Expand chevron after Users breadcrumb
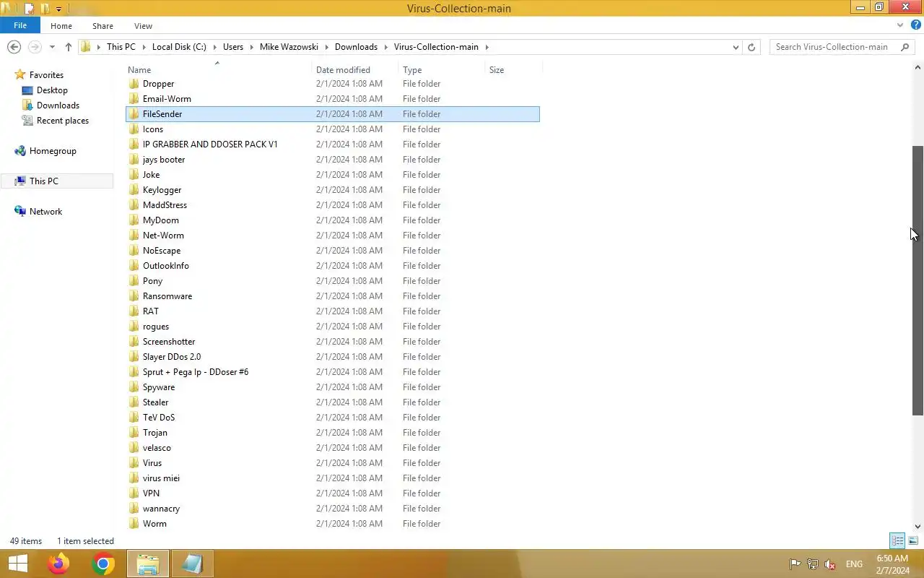Image resolution: width=924 pixels, height=578 pixels. coord(251,47)
